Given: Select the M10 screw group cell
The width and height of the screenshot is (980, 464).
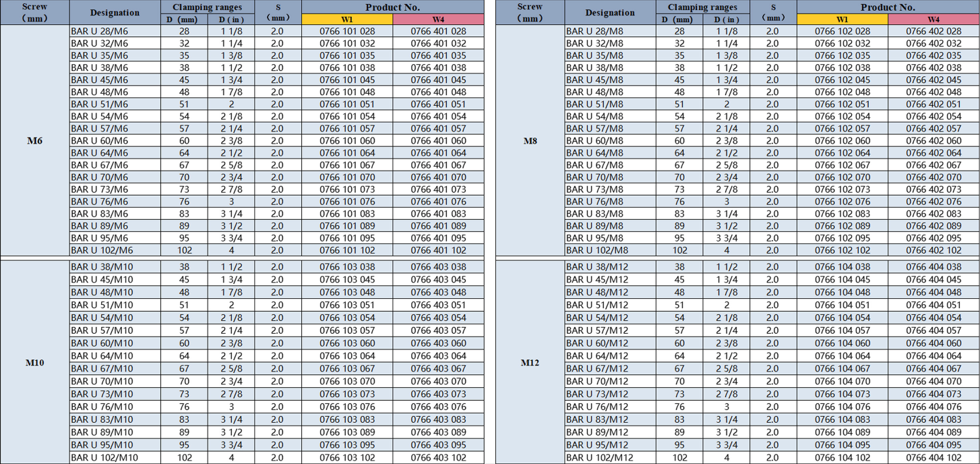Looking at the screenshot, I should pos(34,363).
